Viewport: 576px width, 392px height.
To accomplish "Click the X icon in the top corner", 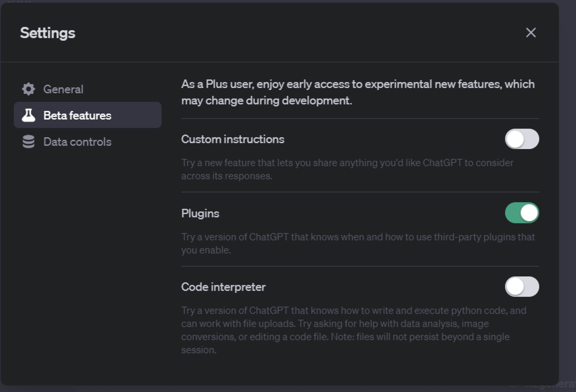I will click(x=531, y=33).
